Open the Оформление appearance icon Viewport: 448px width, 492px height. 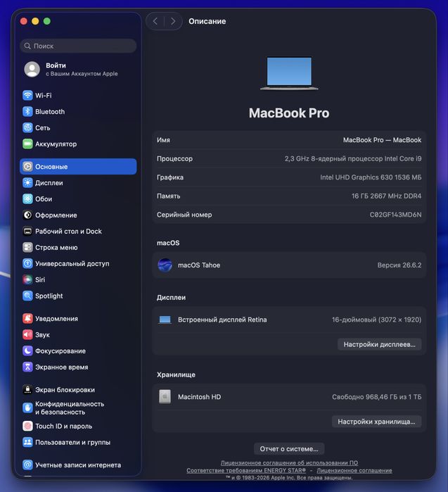pos(27,215)
